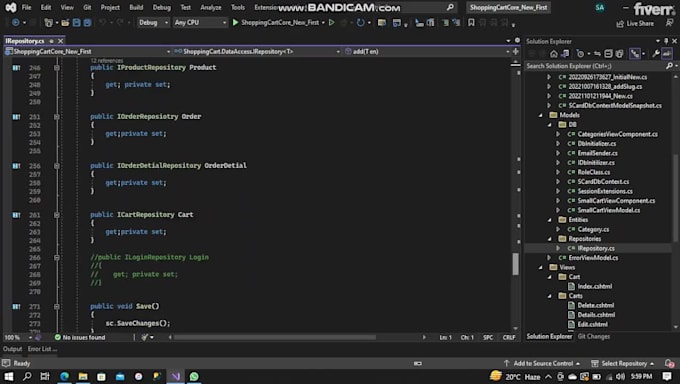Viewport: 680px width, 384px height.
Task: Click Add to Source Control
Action: click(542, 363)
